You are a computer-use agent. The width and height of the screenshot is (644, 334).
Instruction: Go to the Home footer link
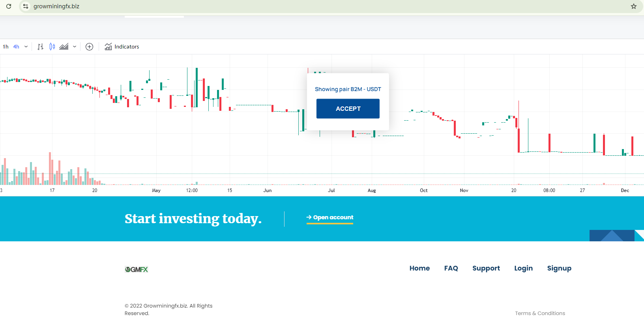(419, 268)
